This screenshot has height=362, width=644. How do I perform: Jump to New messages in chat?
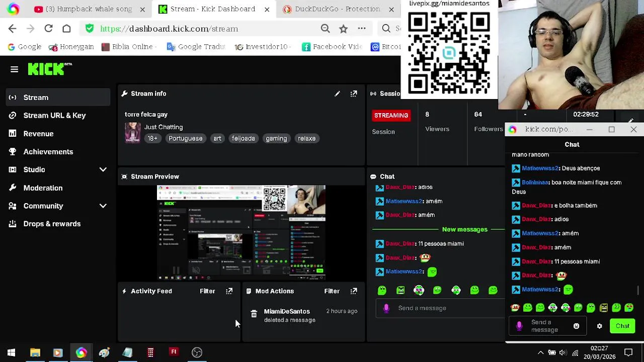point(465,230)
